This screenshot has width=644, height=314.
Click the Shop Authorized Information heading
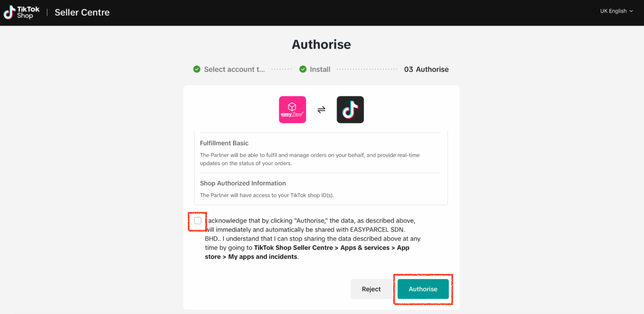coord(243,183)
